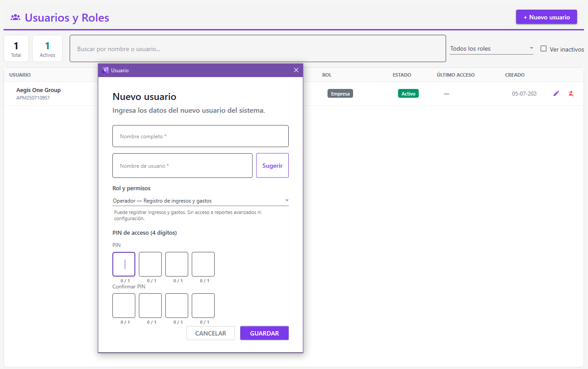Open the Todos los roles dropdown
This screenshot has width=588, height=369.
tap(491, 48)
